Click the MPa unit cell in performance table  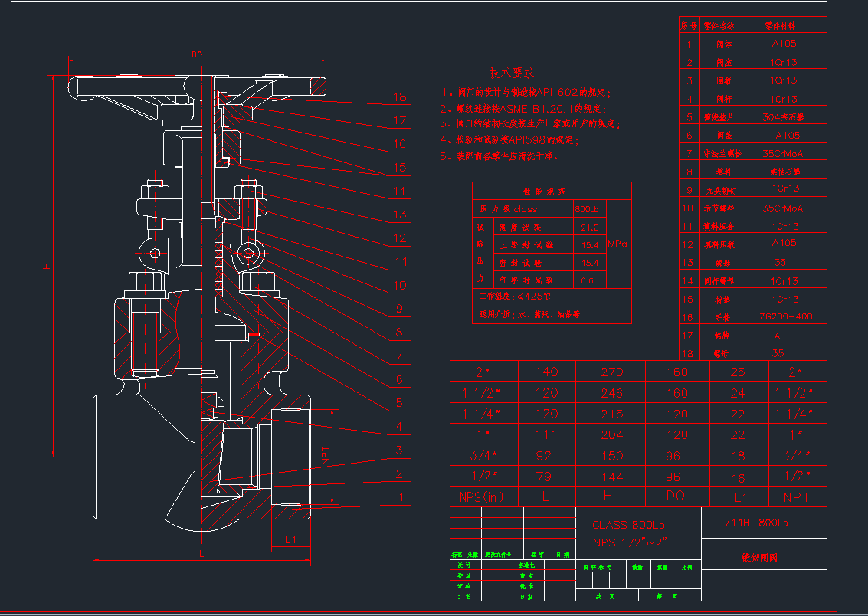click(x=617, y=244)
